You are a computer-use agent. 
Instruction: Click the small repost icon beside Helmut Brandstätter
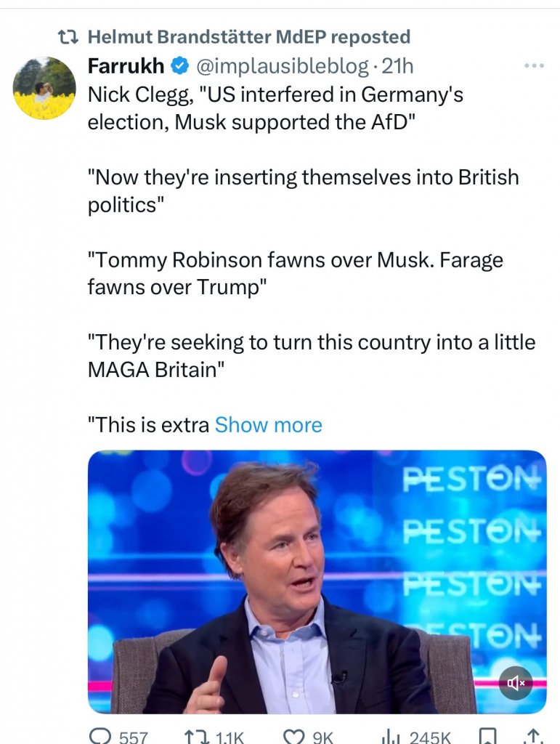pos(68,37)
